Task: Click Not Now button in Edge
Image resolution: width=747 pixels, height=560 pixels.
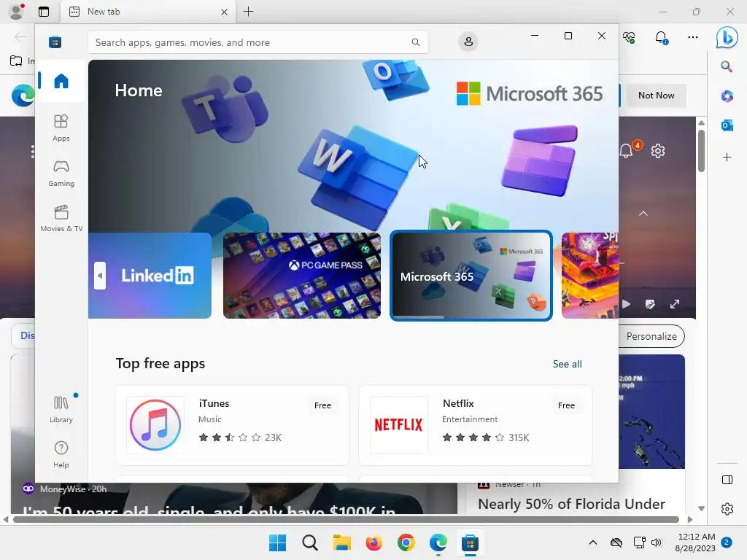Action: [656, 96]
